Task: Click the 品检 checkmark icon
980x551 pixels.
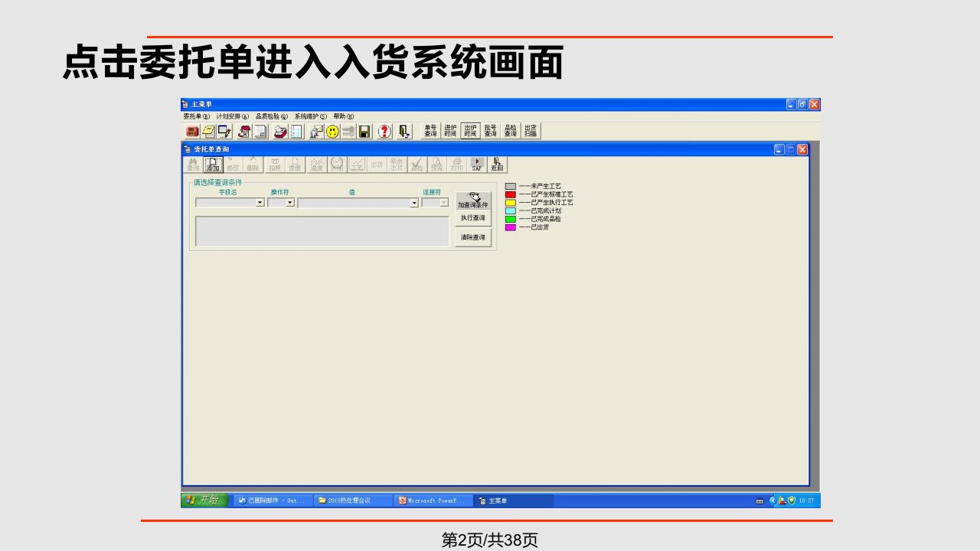Action: coord(416,165)
